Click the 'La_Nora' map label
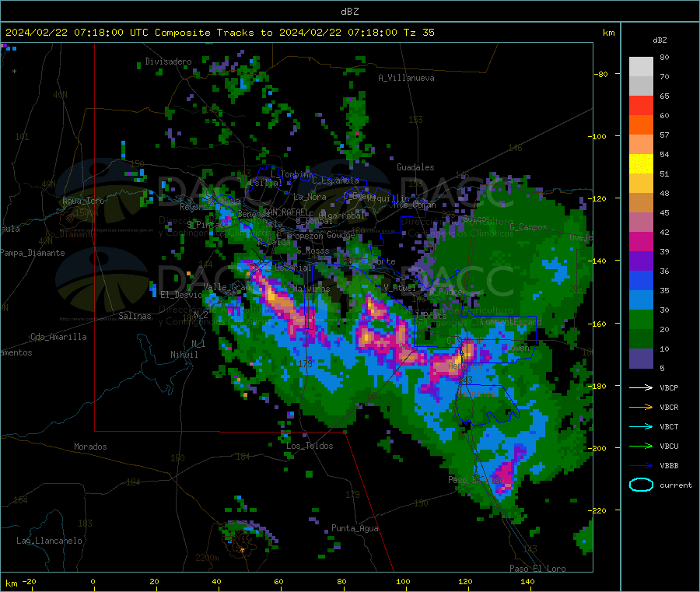 (310, 197)
